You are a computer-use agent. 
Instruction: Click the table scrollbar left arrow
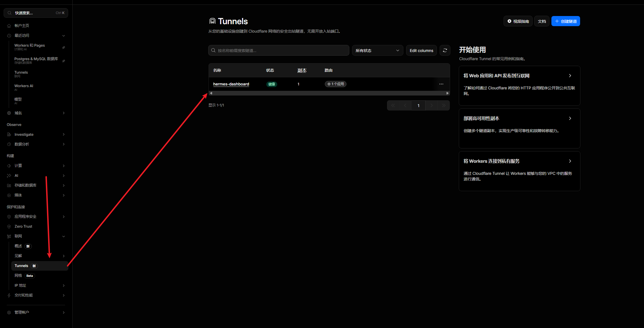[211, 93]
